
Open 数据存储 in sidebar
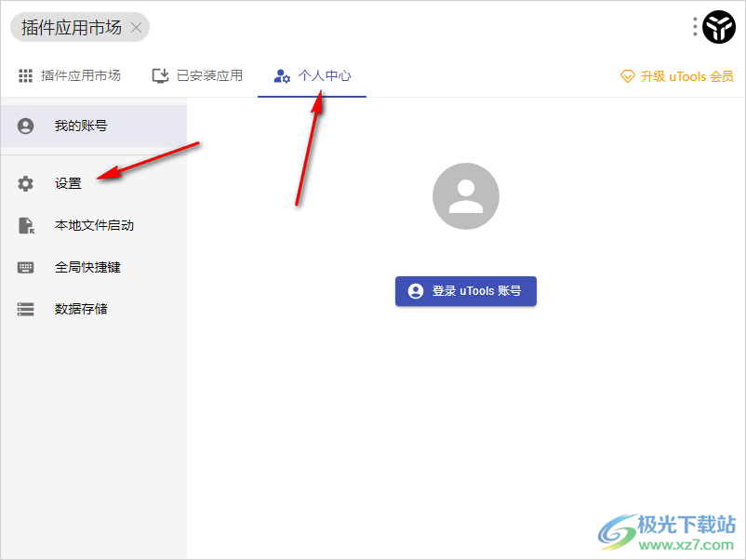tap(94, 309)
